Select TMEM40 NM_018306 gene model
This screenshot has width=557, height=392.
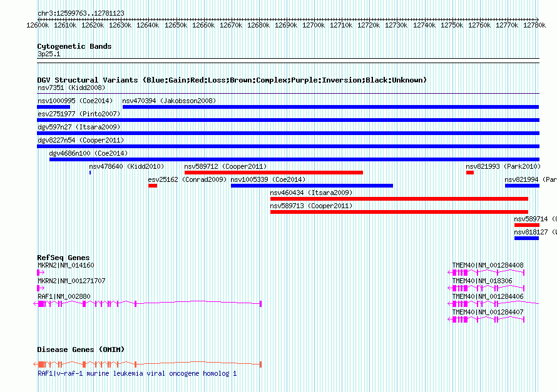(x=486, y=288)
